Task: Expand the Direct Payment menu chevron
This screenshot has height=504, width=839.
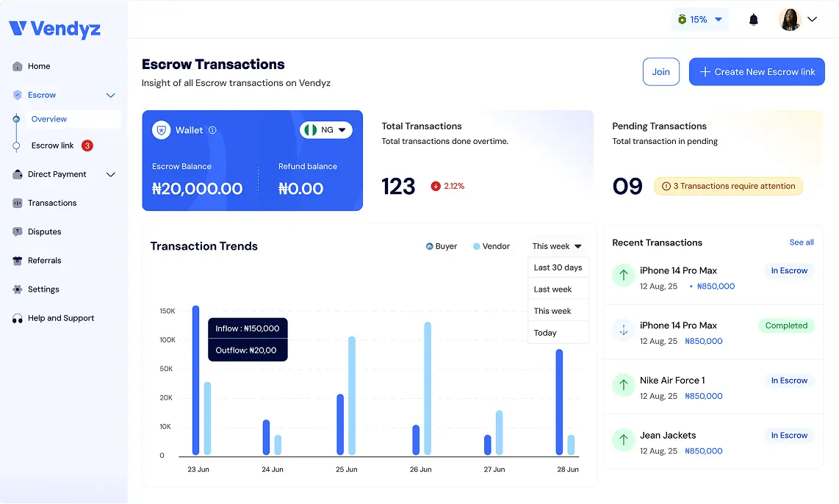Action: (111, 174)
